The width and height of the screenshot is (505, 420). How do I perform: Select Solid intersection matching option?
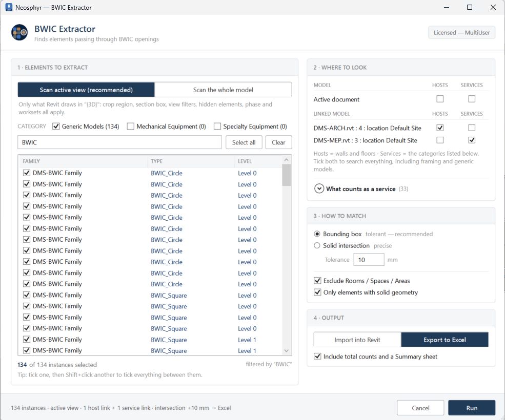coord(317,245)
